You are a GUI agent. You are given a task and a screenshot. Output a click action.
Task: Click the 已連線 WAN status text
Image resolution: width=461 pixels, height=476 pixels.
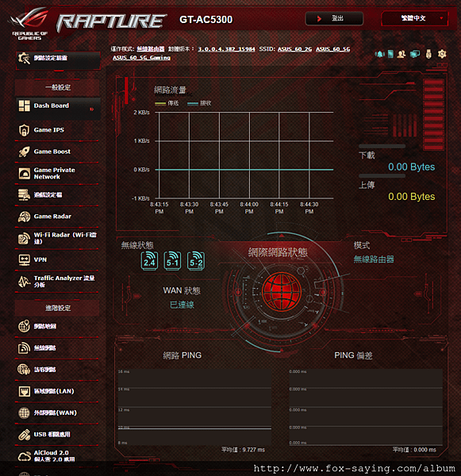182,305
